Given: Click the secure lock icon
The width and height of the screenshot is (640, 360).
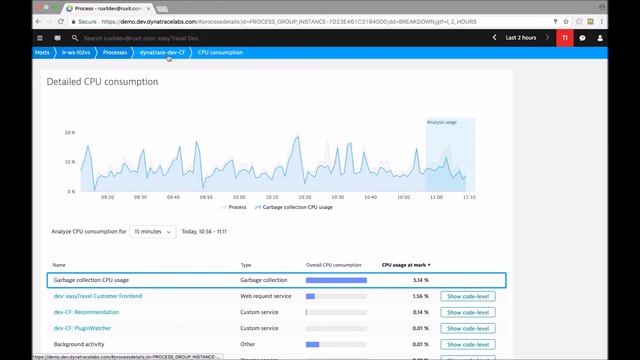Looking at the screenshot, I should coord(73,22).
